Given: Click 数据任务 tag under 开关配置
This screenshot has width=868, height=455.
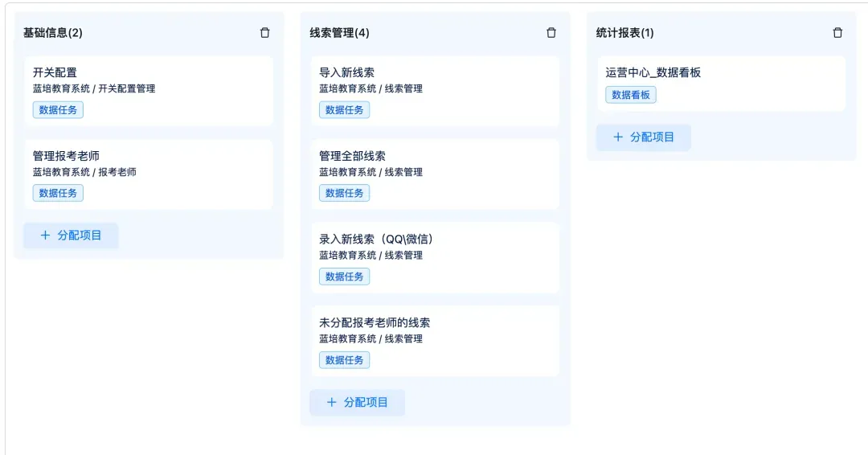Looking at the screenshot, I should (x=58, y=110).
